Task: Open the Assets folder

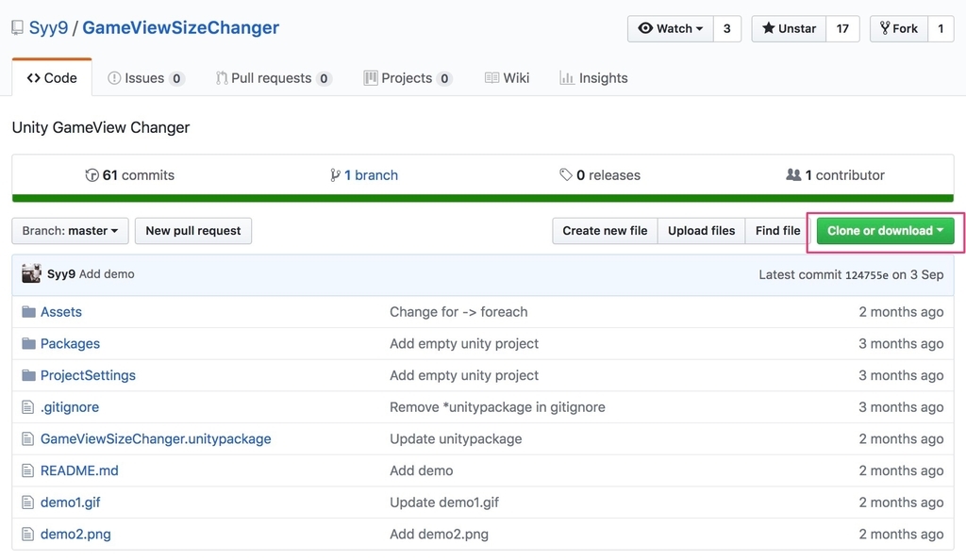Action: [61, 312]
